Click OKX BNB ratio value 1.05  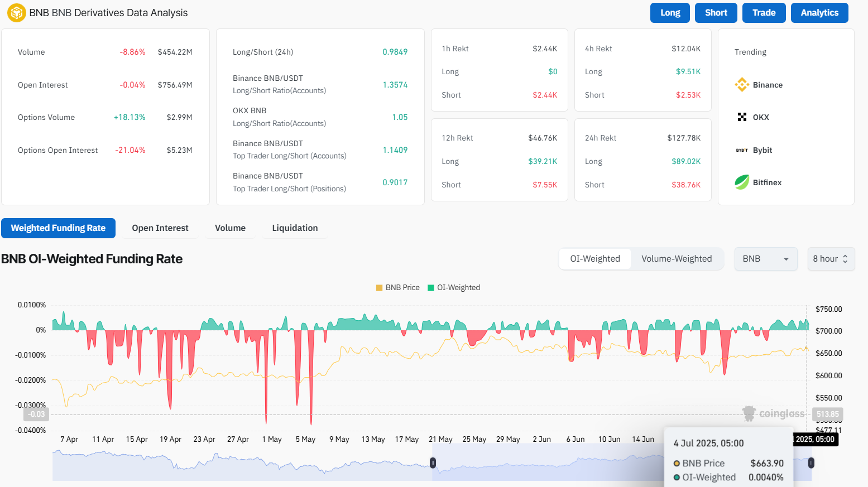400,117
